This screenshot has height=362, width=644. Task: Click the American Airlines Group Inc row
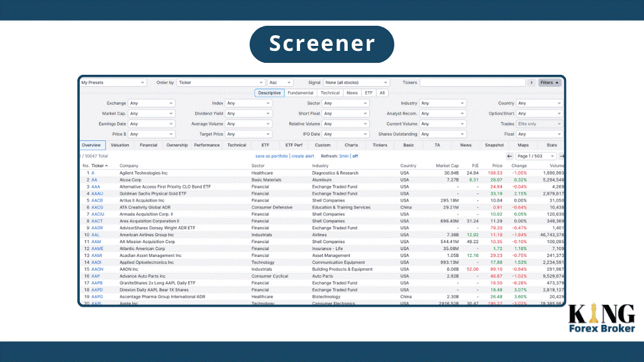(322, 235)
